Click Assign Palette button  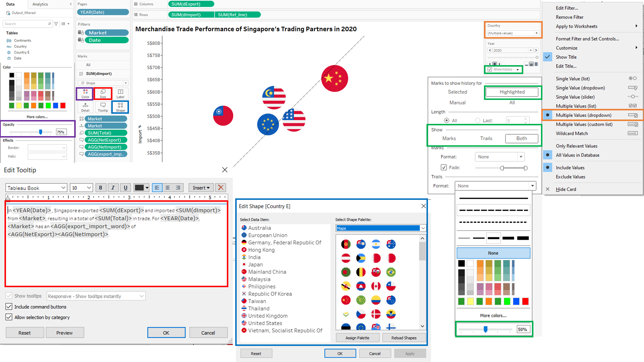[357, 338]
